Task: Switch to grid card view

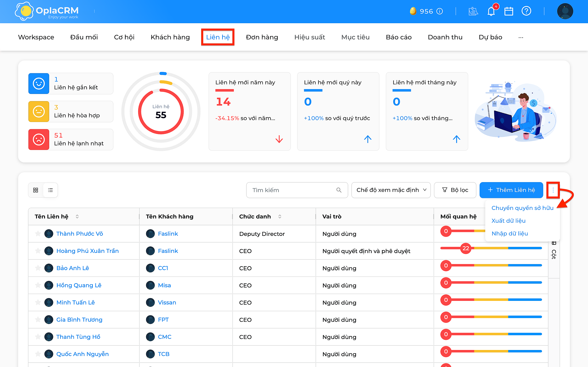Action: 36,190
